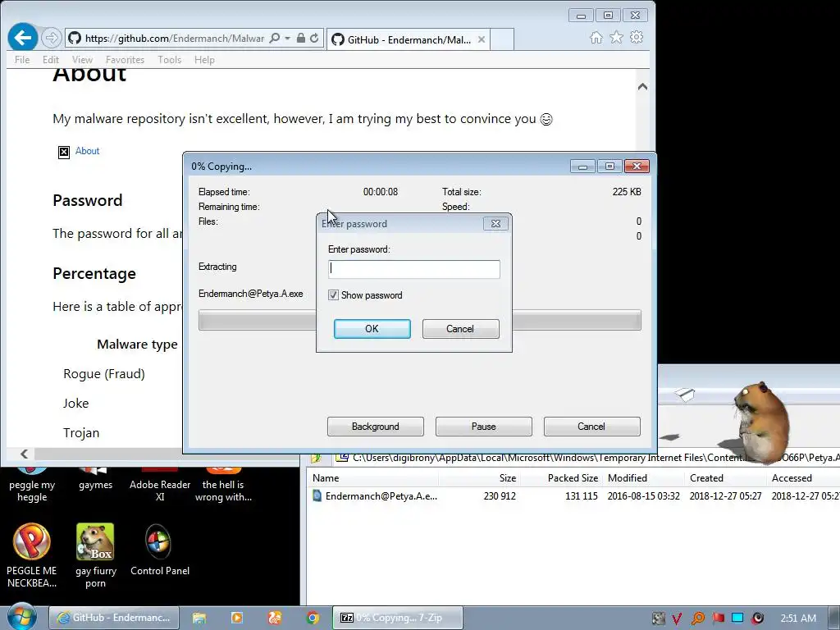Open IE settings gear icon
This screenshot has height=630, width=840.
[x=637, y=38]
